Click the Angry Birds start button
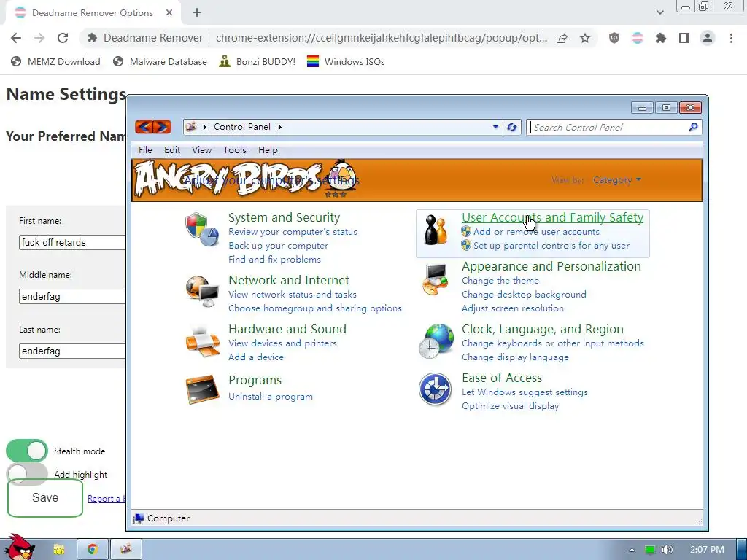 coord(18,548)
